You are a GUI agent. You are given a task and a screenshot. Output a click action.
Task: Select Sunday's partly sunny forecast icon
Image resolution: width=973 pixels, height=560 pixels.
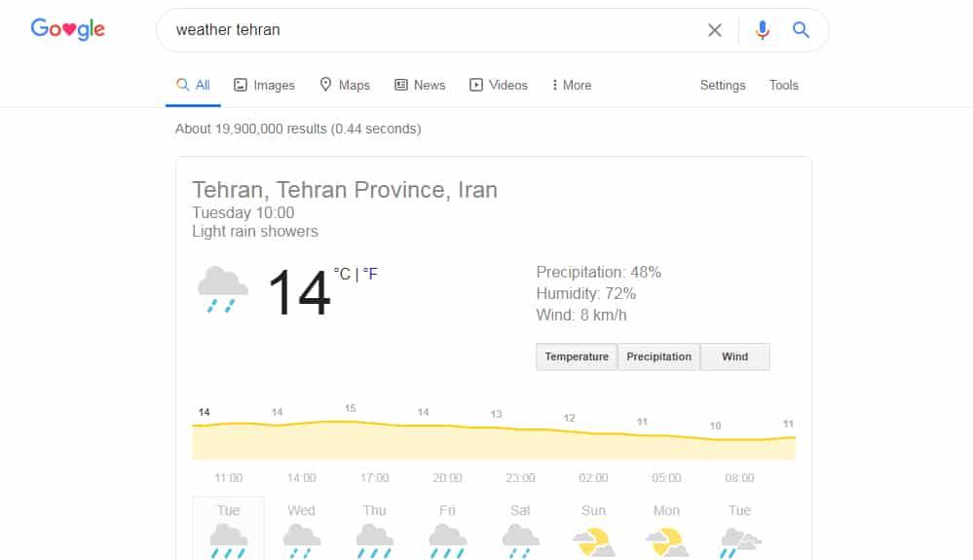[593, 541]
